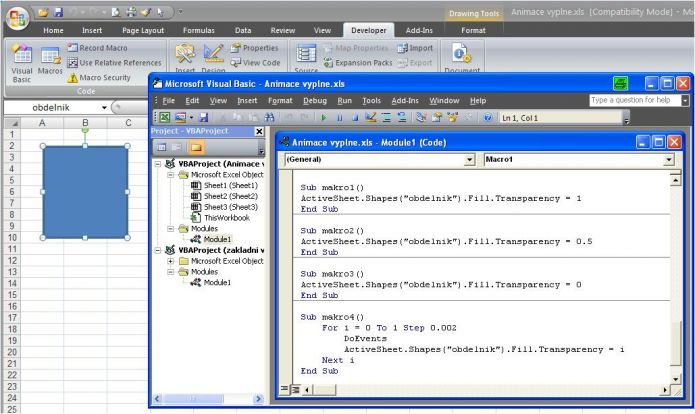
Task: Click the "Sub makro4()" code line
Action: tap(332, 317)
